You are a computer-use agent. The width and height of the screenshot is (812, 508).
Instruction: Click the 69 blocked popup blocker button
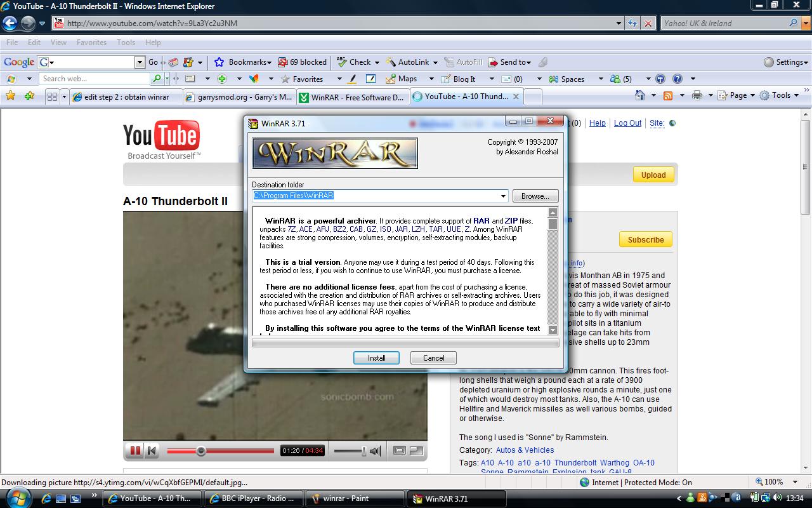click(x=302, y=62)
